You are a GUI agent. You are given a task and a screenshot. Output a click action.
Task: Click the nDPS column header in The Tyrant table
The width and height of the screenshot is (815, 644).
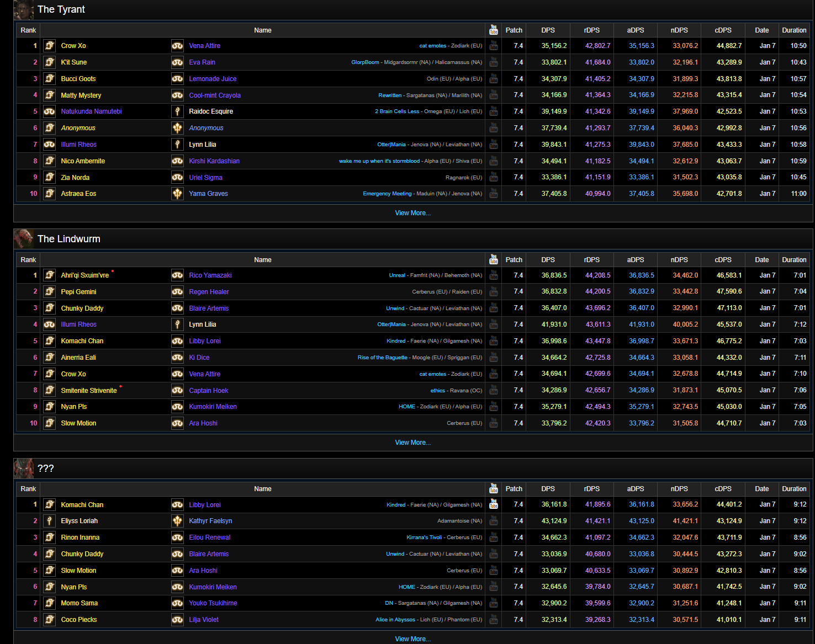click(679, 30)
